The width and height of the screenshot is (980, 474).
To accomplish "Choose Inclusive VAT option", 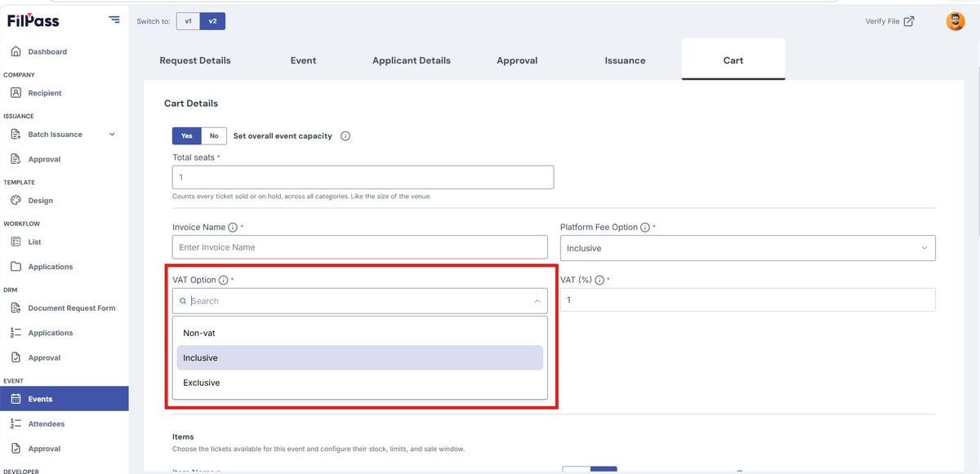I will click(x=359, y=357).
